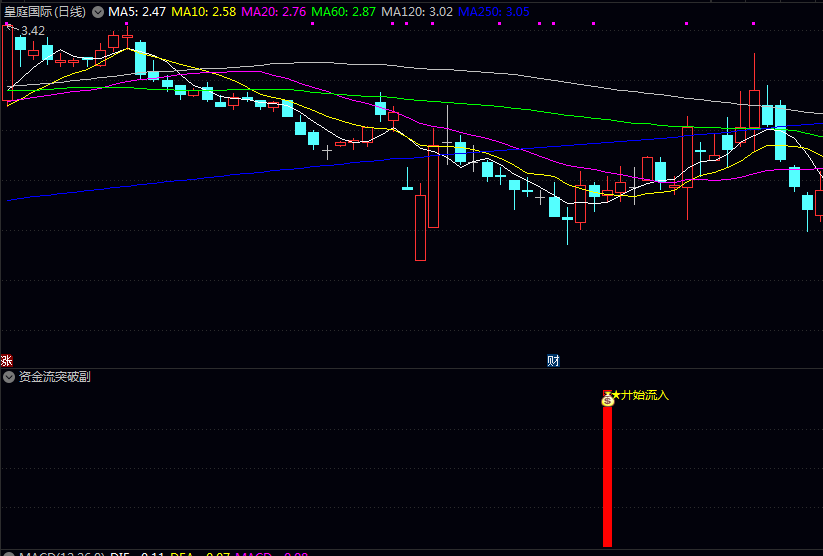Click the blue MA250 indicator label
The width and height of the screenshot is (823, 556).
click(494, 13)
